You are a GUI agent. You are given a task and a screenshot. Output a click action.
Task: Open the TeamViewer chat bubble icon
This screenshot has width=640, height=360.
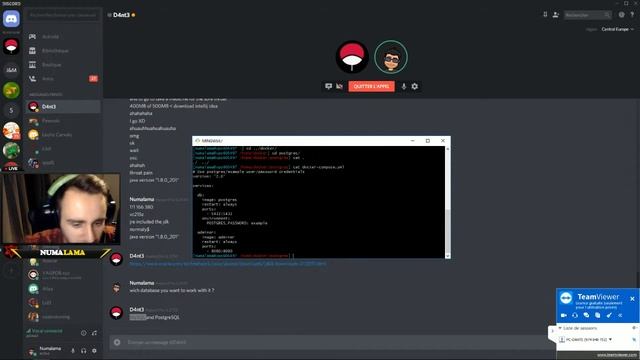[586, 315]
